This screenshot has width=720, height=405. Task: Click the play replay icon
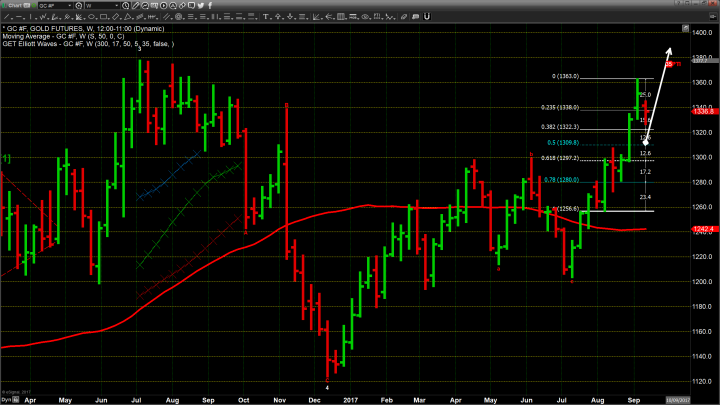click(x=163, y=6)
